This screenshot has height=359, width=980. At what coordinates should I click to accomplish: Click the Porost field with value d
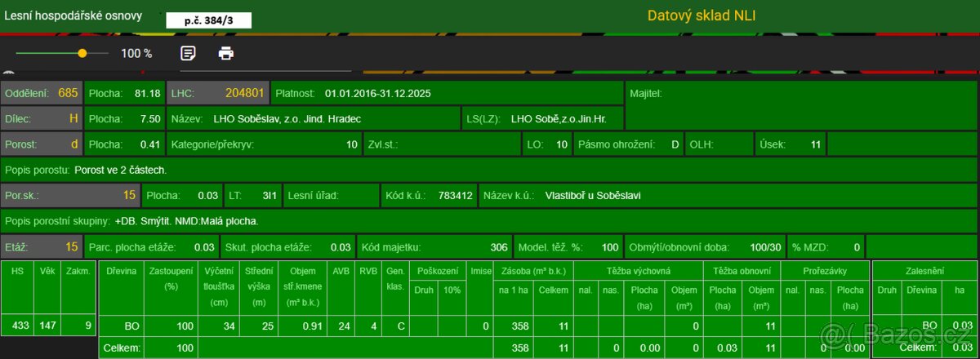[42, 144]
